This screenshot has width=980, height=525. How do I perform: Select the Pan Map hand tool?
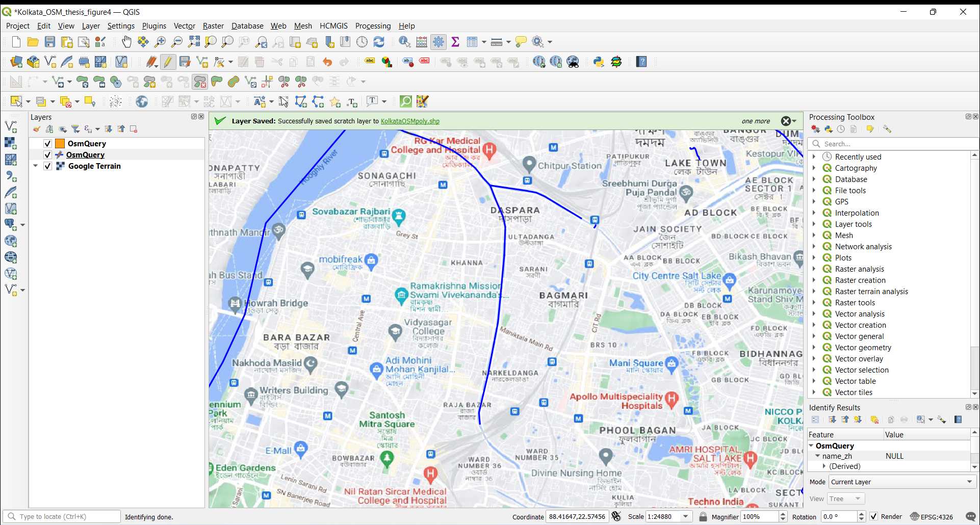126,42
